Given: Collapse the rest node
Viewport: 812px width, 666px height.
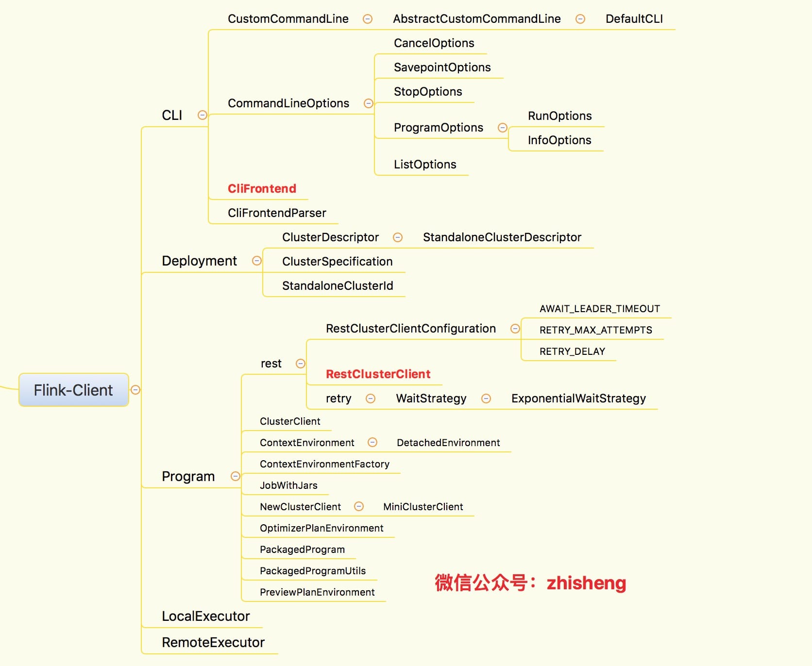Looking at the screenshot, I should click(x=301, y=364).
